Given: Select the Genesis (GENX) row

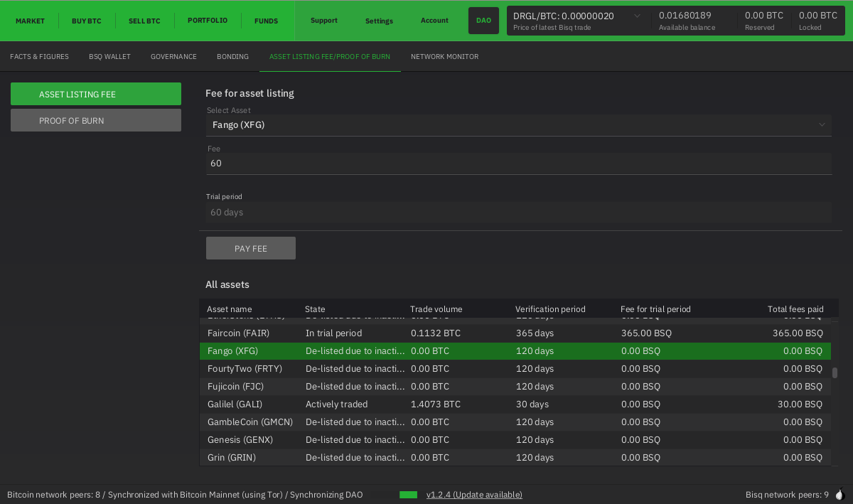Looking at the screenshot, I should [515, 440].
